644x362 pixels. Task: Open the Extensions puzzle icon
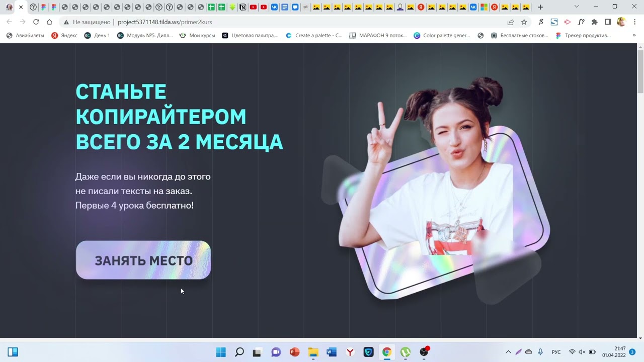pos(594,22)
